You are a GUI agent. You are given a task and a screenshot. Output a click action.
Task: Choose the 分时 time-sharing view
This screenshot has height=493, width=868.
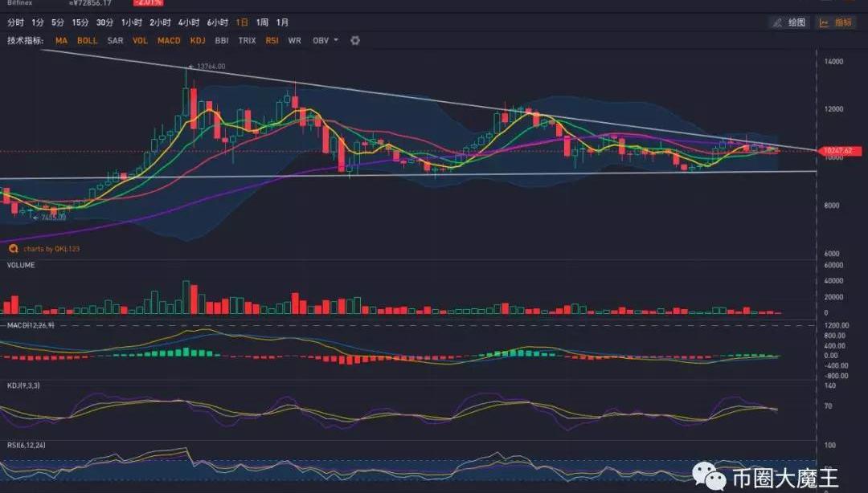(15, 22)
